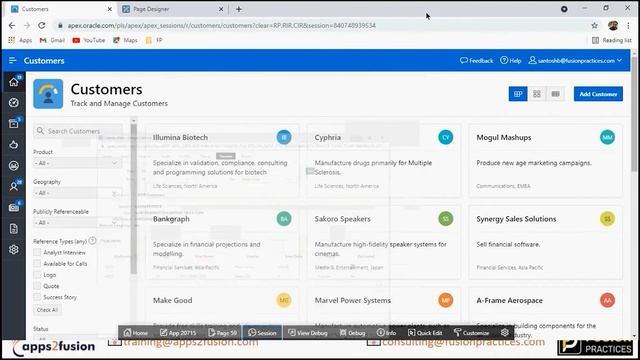Click Customize in developer toolbar

click(471, 333)
